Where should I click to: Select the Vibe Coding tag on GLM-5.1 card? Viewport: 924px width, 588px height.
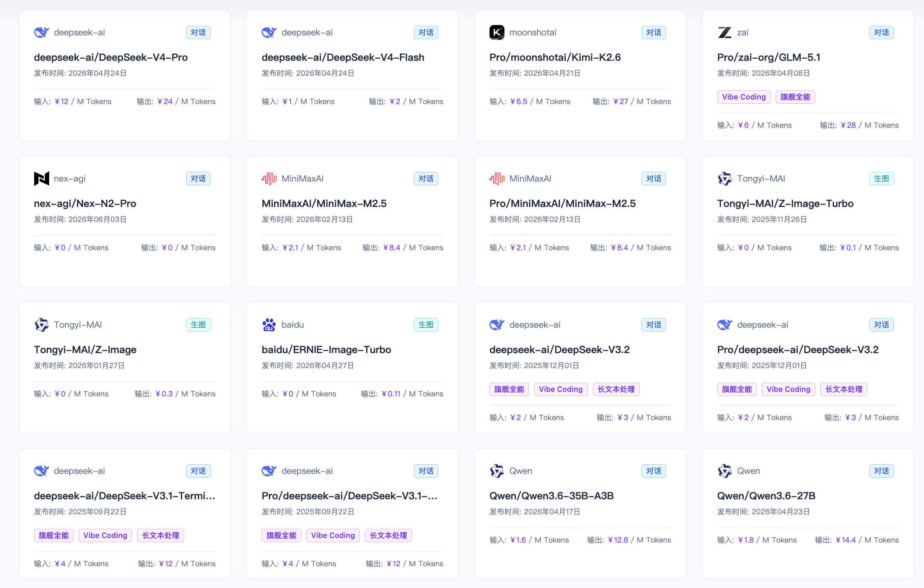click(744, 97)
